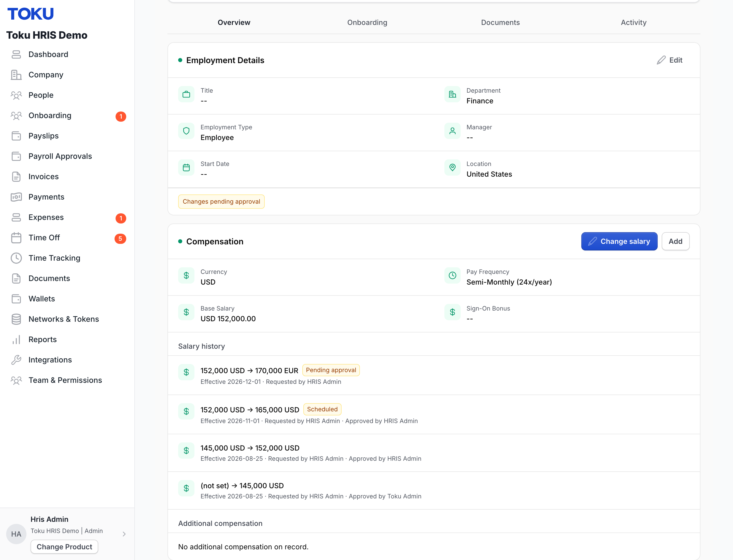Click the Integrations wrench icon
The width and height of the screenshot is (733, 560).
tap(16, 360)
